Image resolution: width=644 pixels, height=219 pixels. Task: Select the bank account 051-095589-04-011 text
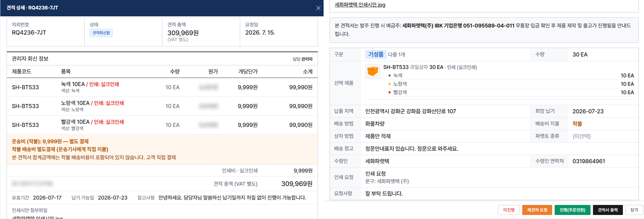click(x=488, y=25)
